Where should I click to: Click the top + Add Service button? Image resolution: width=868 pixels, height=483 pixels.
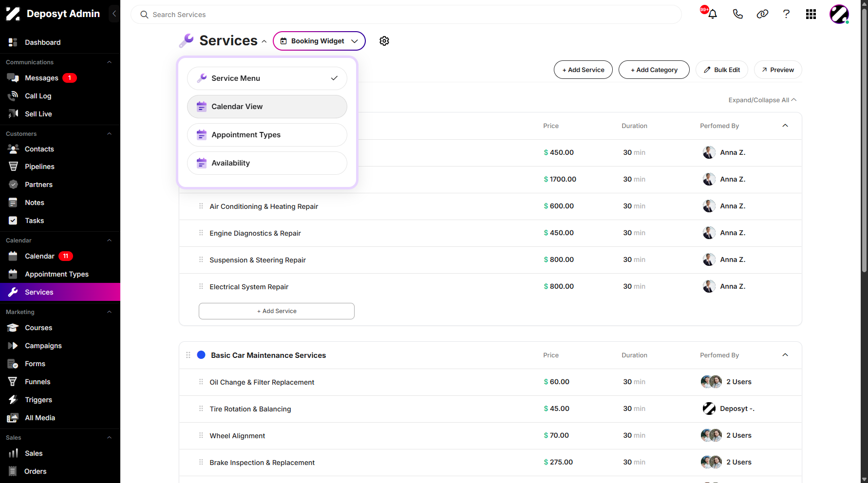click(583, 70)
